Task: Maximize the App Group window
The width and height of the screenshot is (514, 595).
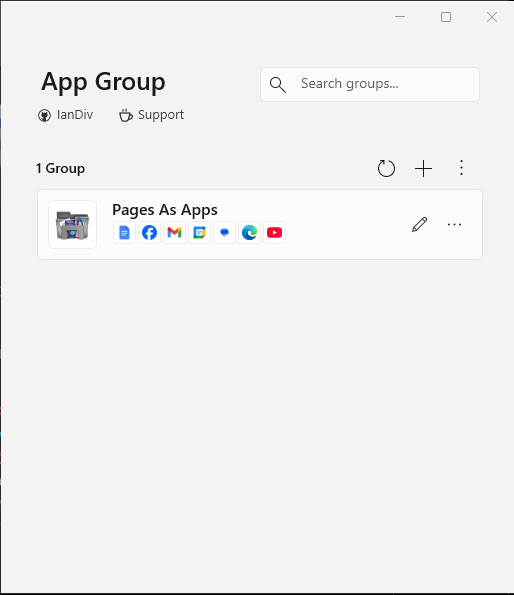Action: click(x=446, y=17)
